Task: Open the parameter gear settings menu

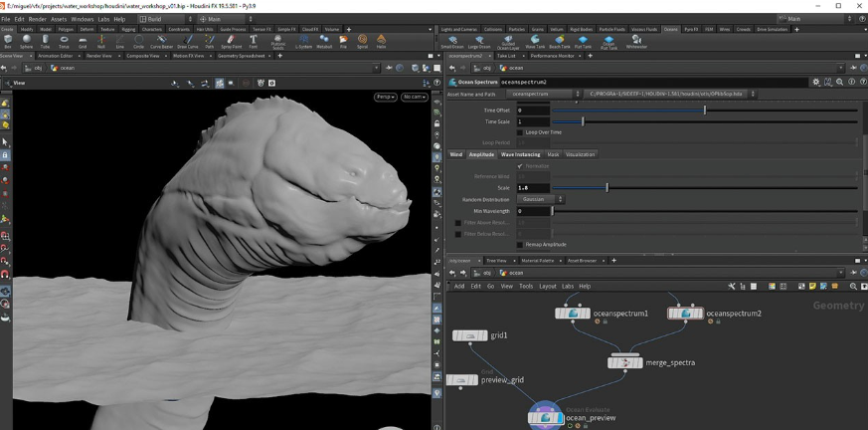Action: point(818,82)
